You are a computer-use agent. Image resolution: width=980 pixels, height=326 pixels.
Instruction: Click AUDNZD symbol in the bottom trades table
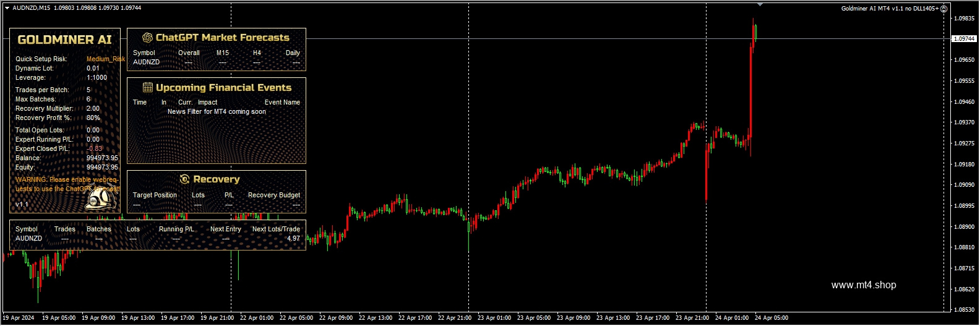(x=28, y=239)
